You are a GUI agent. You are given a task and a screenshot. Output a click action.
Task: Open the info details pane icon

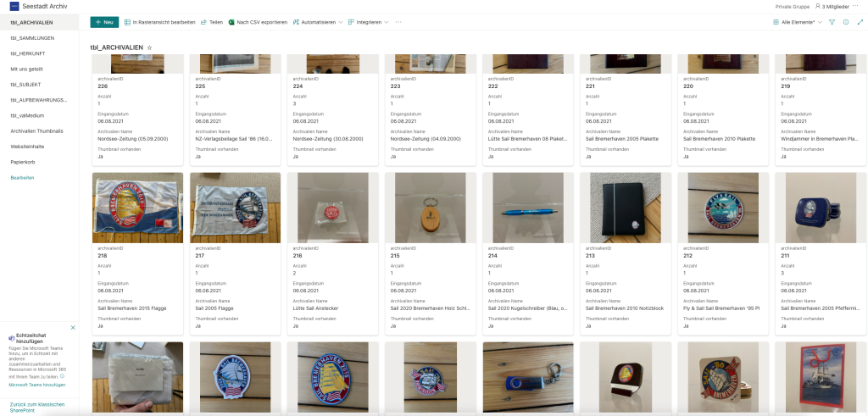[x=846, y=22]
